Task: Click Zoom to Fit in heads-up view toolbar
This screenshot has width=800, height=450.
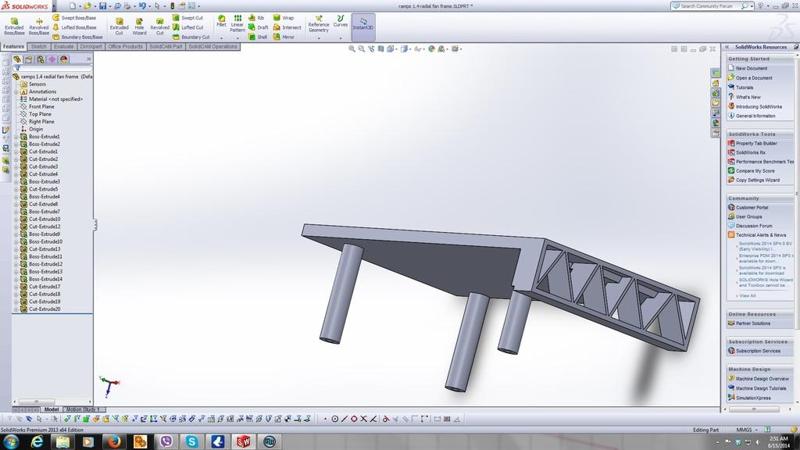Action: pyautogui.click(x=352, y=49)
